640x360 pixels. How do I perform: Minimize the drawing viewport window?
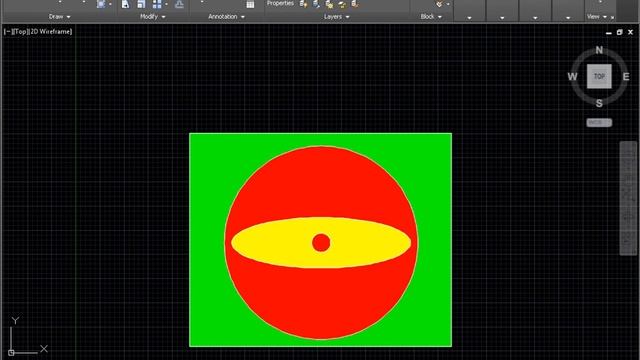coord(609,32)
